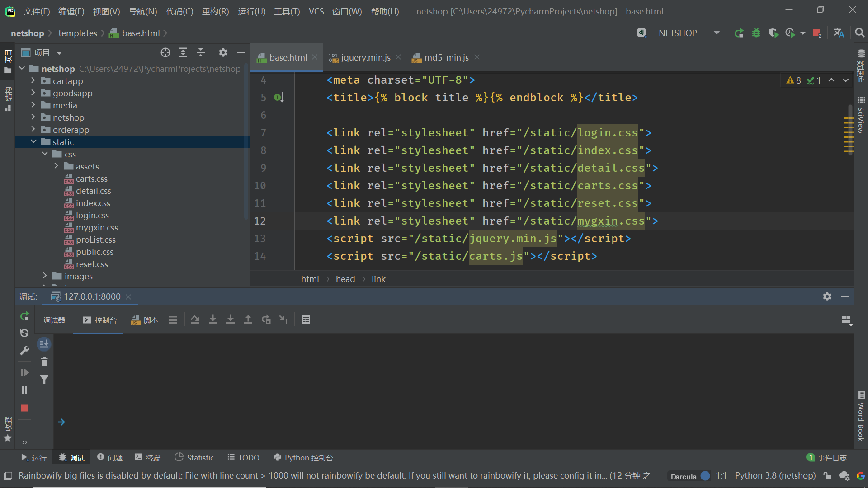Click run with coverage icon
868x488 pixels.
click(x=773, y=33)
